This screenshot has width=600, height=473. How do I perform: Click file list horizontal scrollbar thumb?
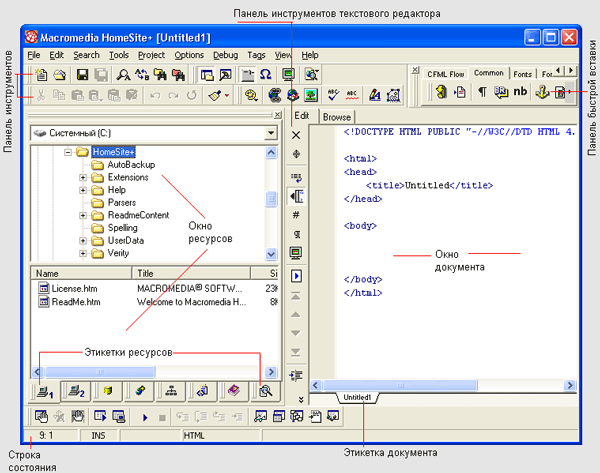coord(100,372)
